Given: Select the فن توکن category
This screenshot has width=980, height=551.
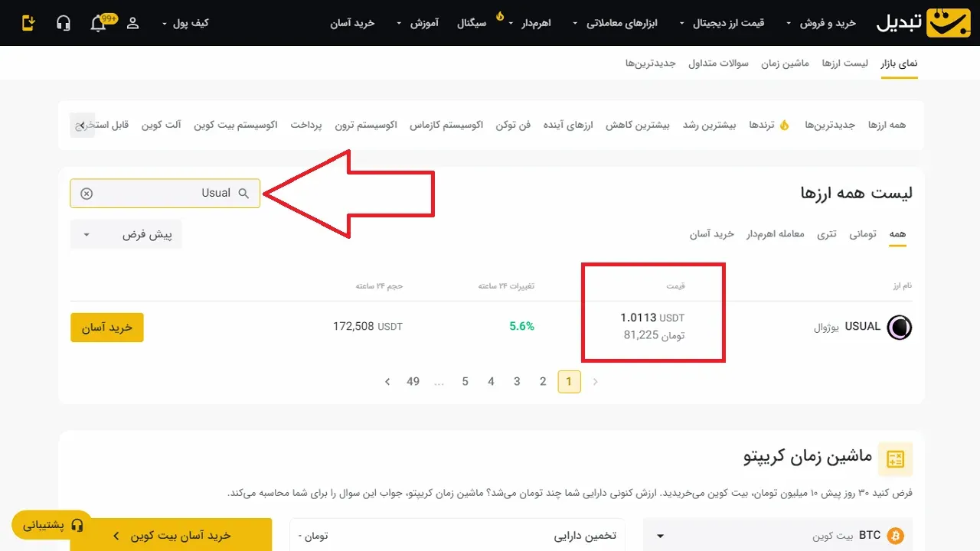Looking at the screenshot, I should [513, 125].
